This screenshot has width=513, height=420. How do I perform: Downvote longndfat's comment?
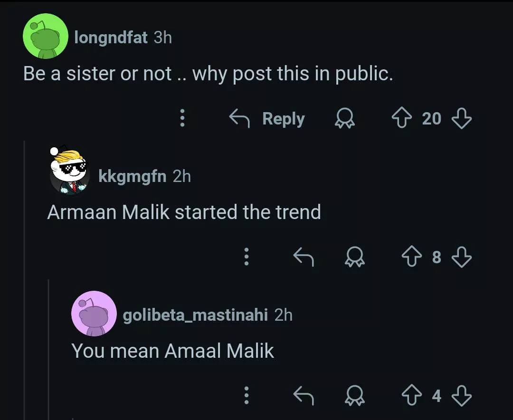tap(461, 118)
